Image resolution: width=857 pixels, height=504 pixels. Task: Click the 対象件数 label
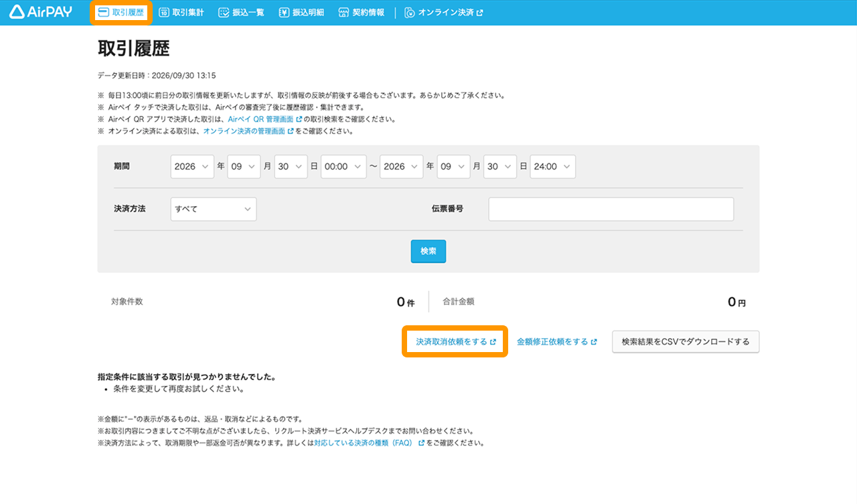tap(127, 302)
